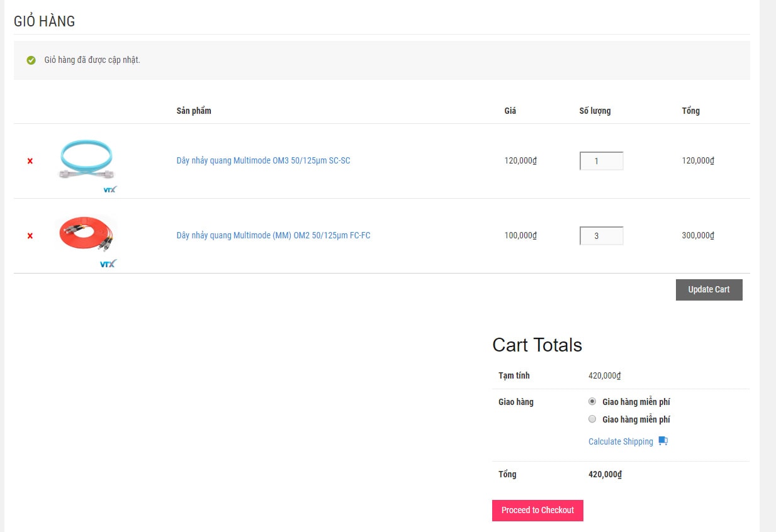Click the 'Số lượng' column header
776x532 pixels.
(x=595, y=111)
